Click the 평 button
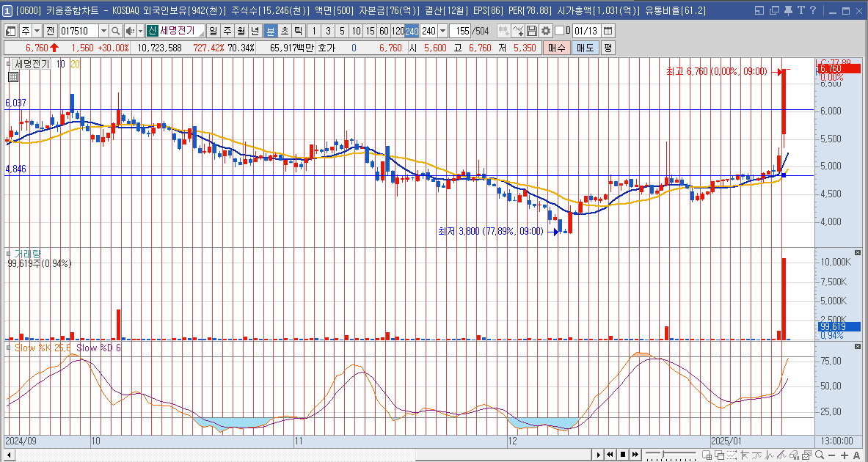This screenshot has width=868, height=462. [608, 48]
